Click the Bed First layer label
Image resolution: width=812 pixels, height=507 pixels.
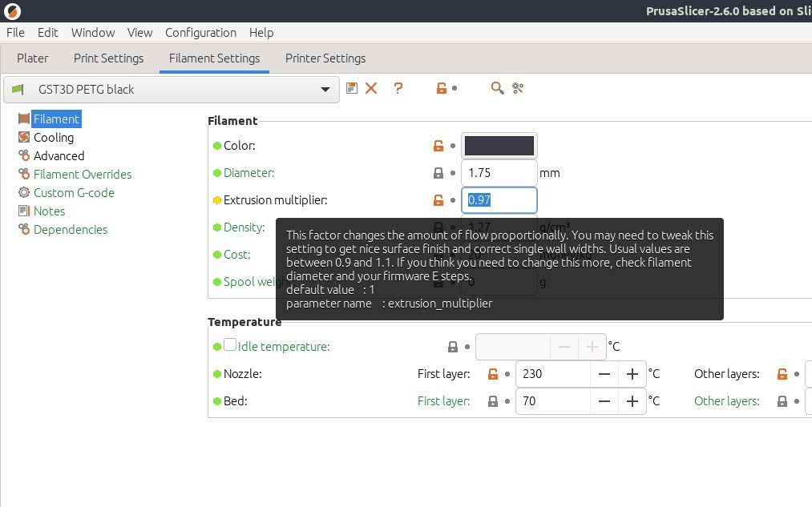tap(444, 401)
